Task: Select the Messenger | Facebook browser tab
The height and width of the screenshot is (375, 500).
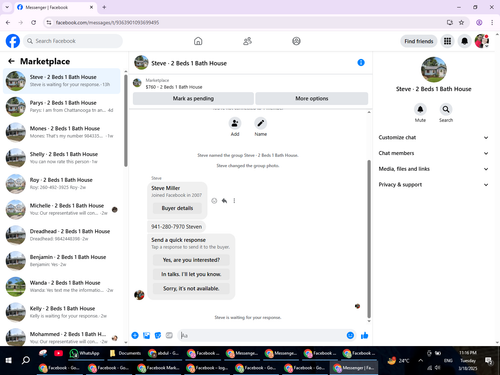Action: click(55, 7)
